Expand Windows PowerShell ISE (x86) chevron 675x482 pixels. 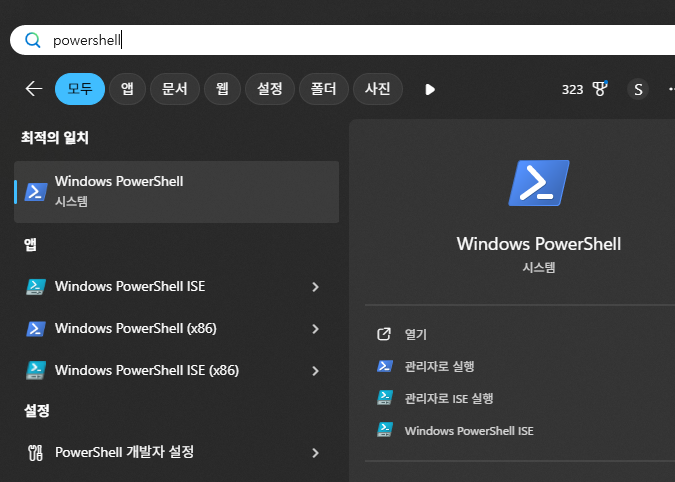pos(316,371)
